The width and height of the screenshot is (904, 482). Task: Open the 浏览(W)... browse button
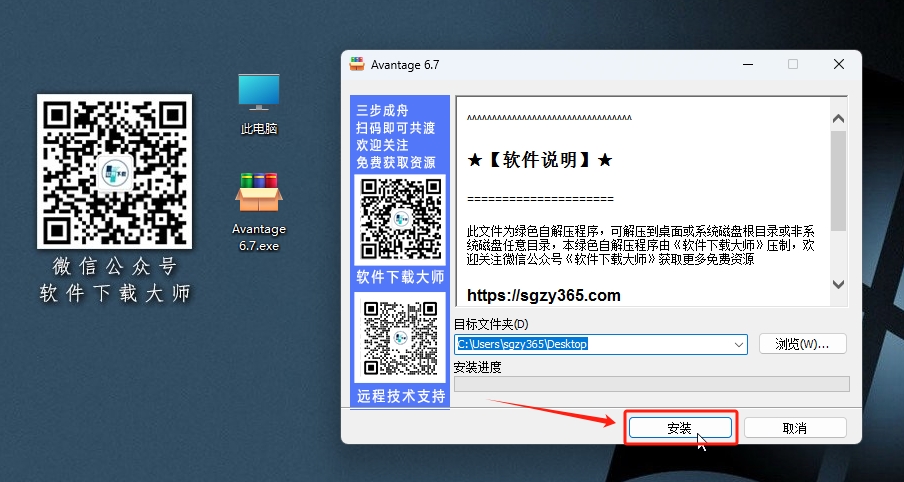pyautogui.click(x=803, y=344)
